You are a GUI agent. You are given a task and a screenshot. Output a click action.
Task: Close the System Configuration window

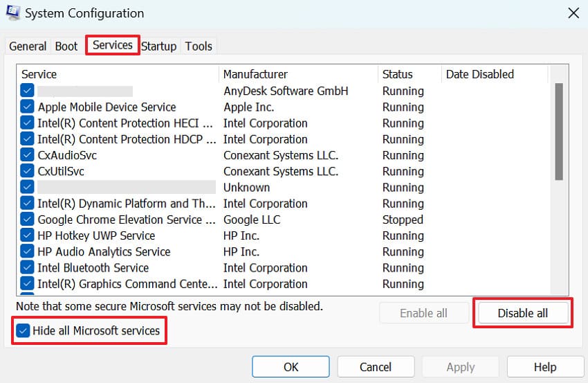click(573, 12)
